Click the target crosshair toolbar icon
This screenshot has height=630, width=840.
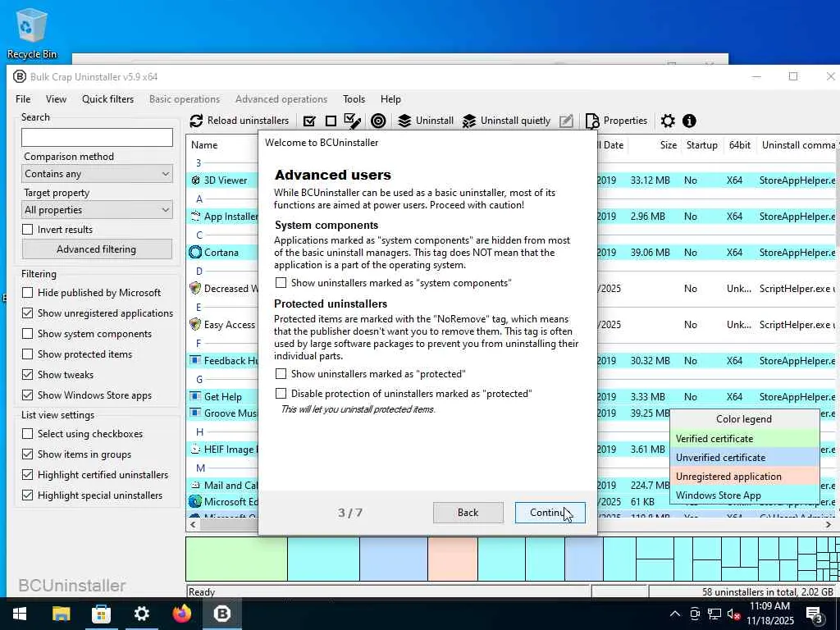point(378,121)
